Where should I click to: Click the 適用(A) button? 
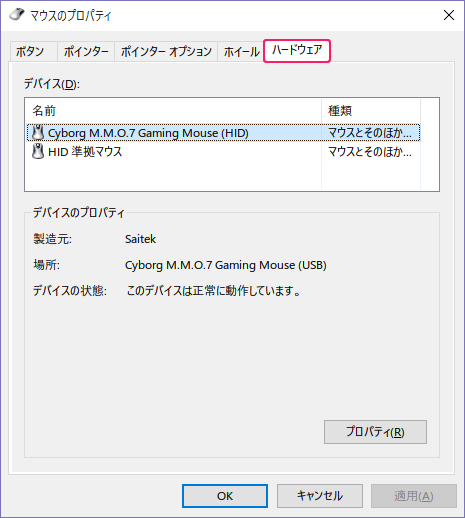click(414, 496)
